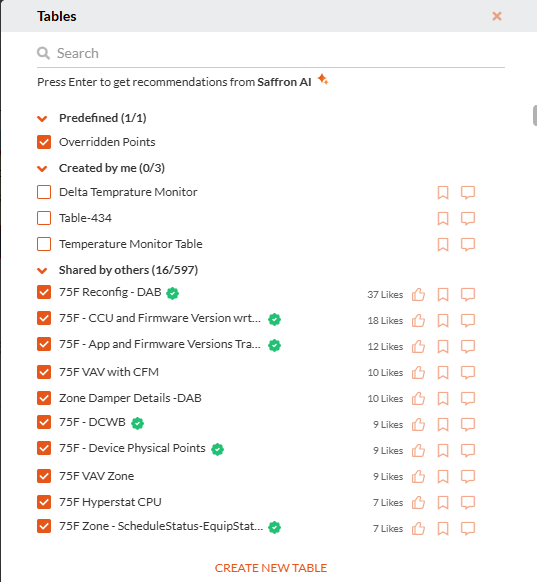Bookmark the 75F - DCWB table
Screen dimensions: 537x582
[x=443, y=424]
